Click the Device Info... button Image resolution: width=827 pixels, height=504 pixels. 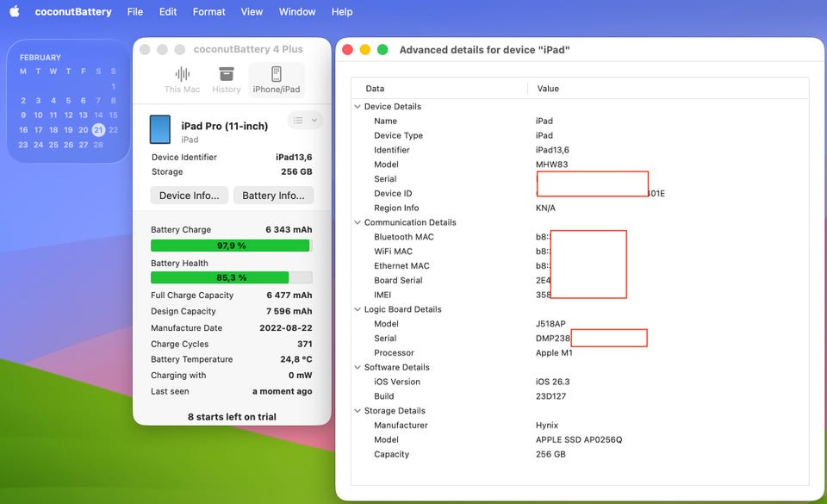pyautogui.click(x=190, y=196)
